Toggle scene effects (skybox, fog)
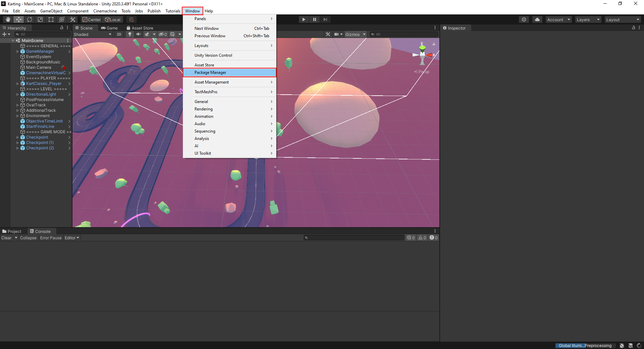This screenshot has height=349, width=644. (147, 34)
